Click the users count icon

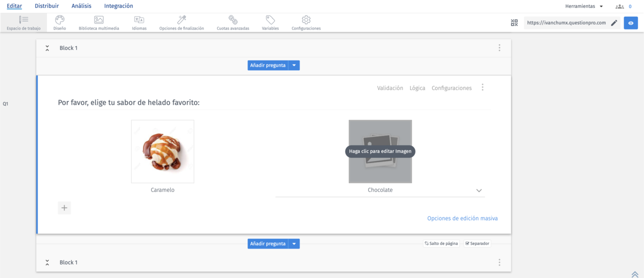(620, 6)
